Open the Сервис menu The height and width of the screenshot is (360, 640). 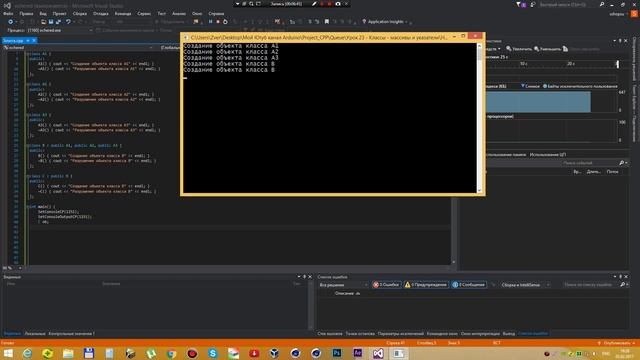[144, 13]
